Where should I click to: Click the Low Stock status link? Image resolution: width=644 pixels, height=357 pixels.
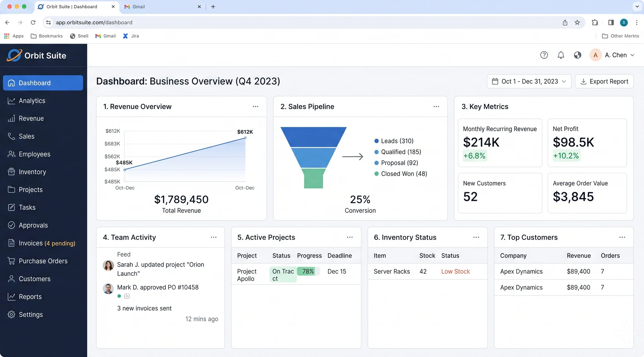pos(455,272)
